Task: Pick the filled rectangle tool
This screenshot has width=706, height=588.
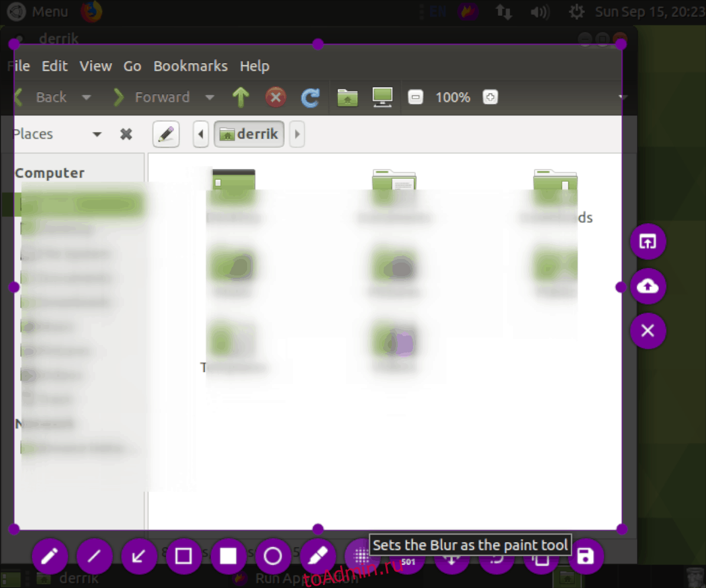Action: pyautogui.click(x=228, y=556)
